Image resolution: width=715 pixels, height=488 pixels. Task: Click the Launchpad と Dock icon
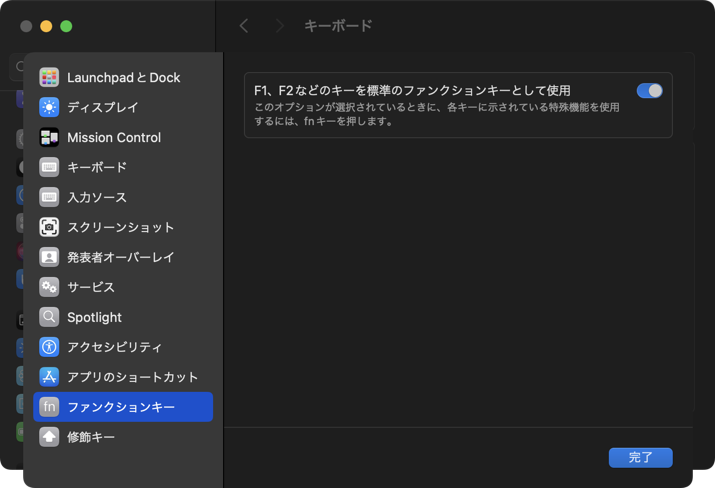pos(49,77)
